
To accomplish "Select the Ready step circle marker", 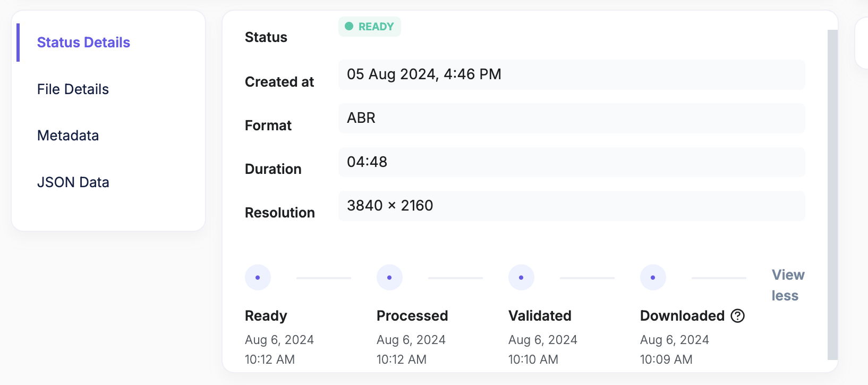I will [x=258, y=278].
